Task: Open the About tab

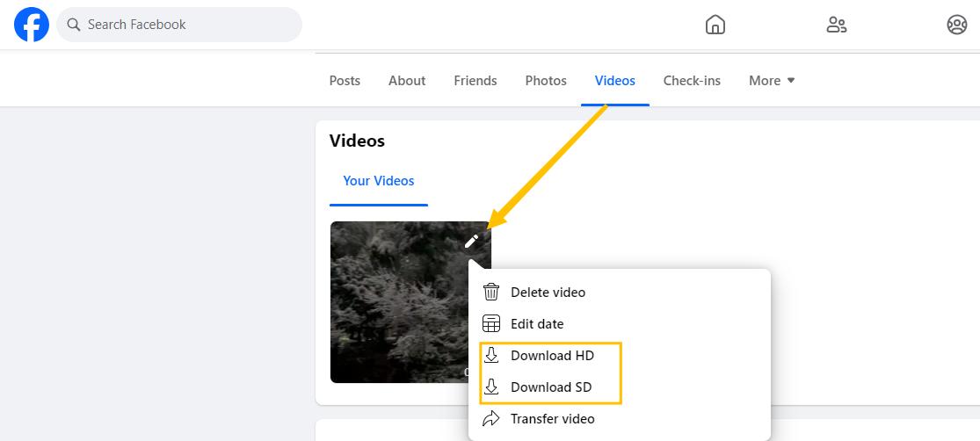Action: [x=407, y=81]
